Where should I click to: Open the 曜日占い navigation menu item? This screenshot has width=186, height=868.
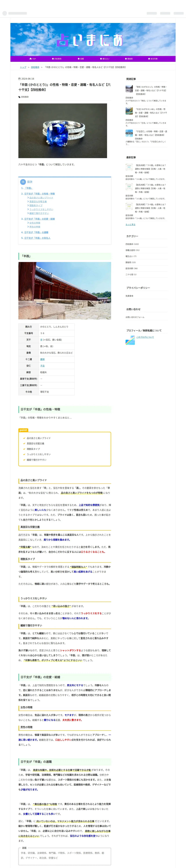click(105, 59)
